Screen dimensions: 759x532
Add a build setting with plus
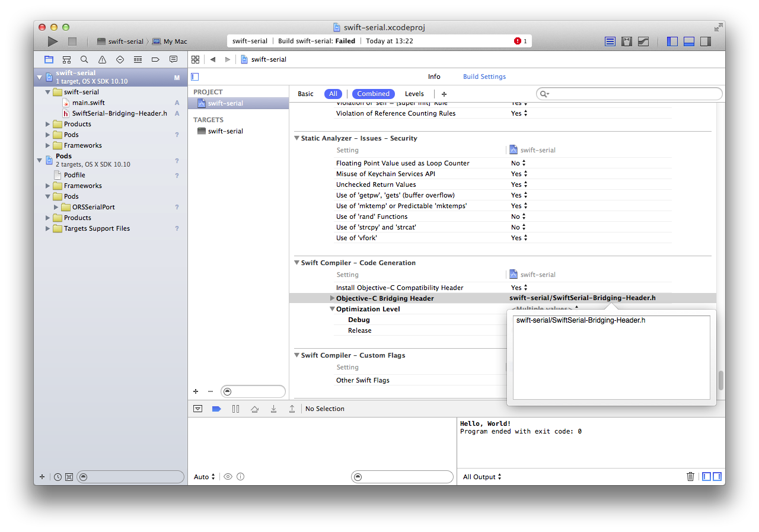[x=444, y=94]
